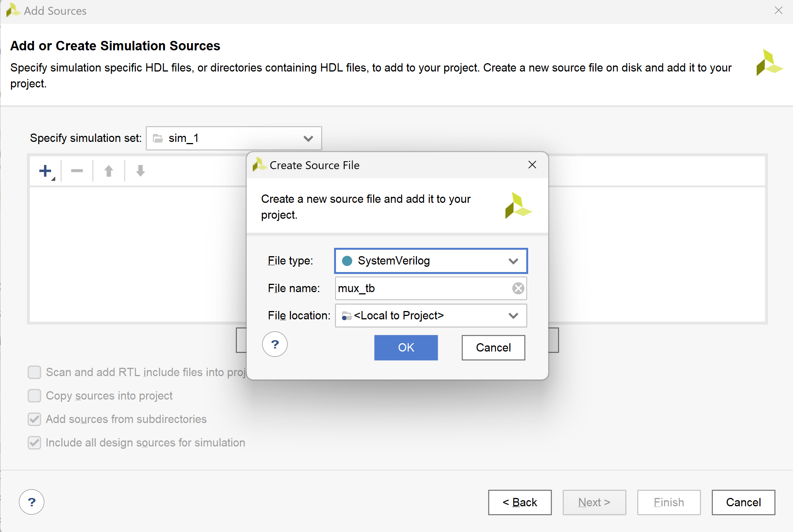Click the Next button
The width and height of the screenshot is (793, 532).
tap(594, 502)
